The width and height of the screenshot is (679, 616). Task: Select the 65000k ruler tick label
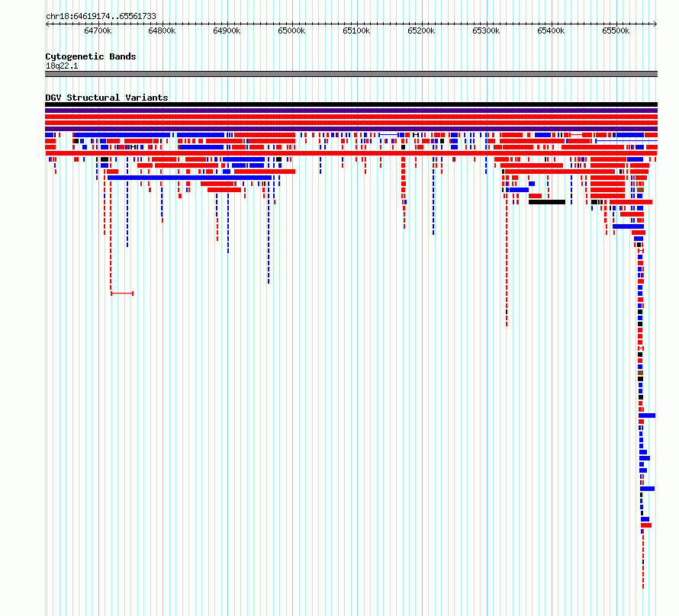292,30
